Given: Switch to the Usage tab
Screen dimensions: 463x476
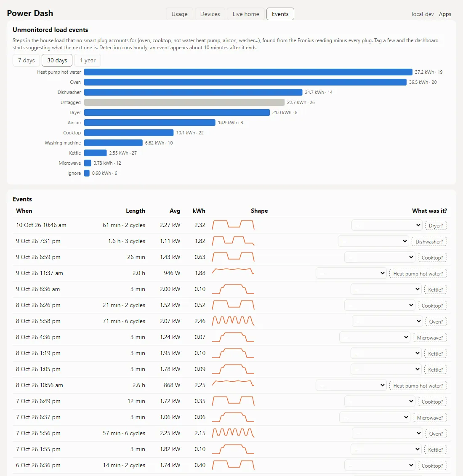Looking at the screenshot, I should (x=179, y=14).
